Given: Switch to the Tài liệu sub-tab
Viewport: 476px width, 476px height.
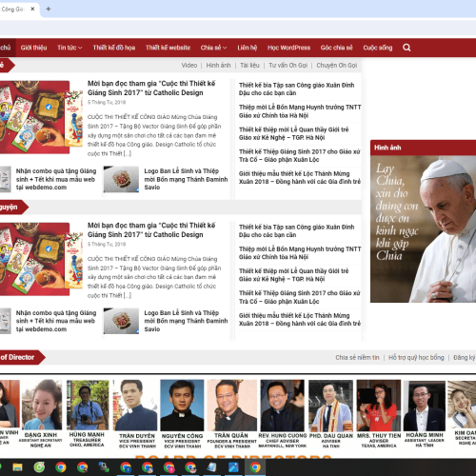Looking at the screenshot, I should coord(249,65).
